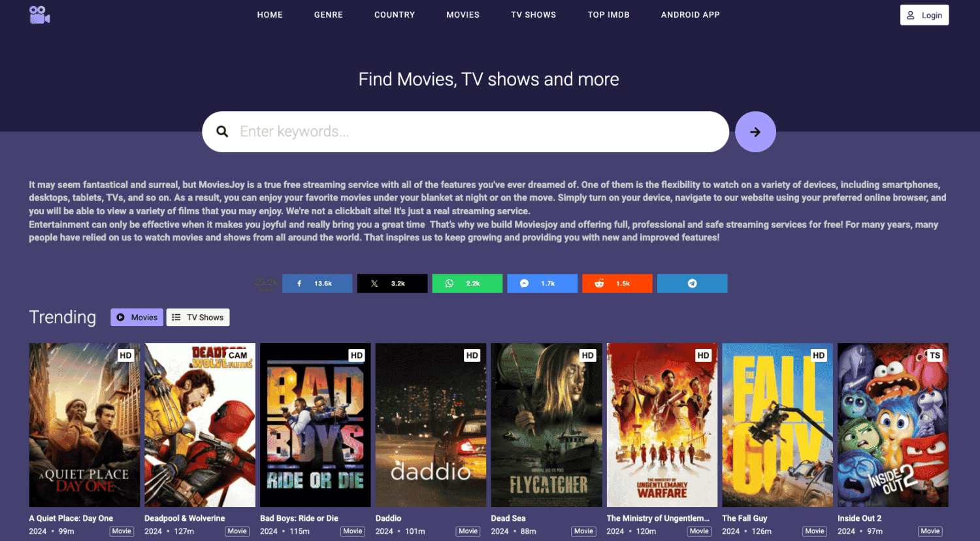Open the Login panel

point(924,14)
